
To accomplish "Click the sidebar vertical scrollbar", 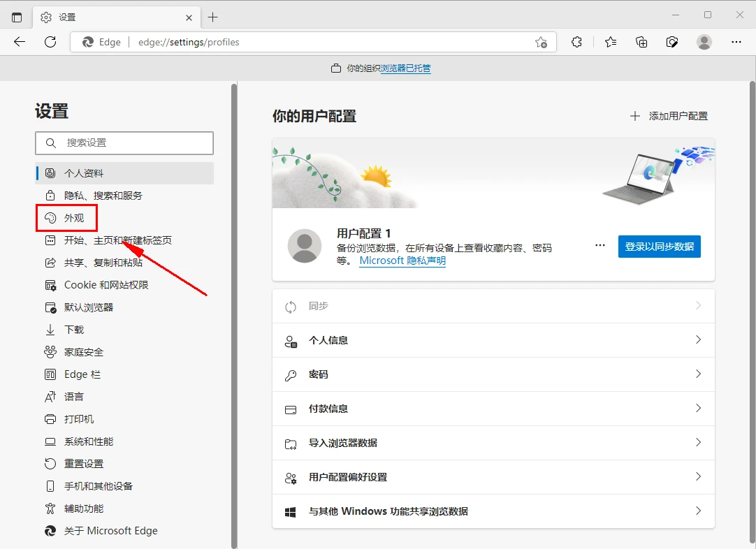I will (x=234, y=316).
